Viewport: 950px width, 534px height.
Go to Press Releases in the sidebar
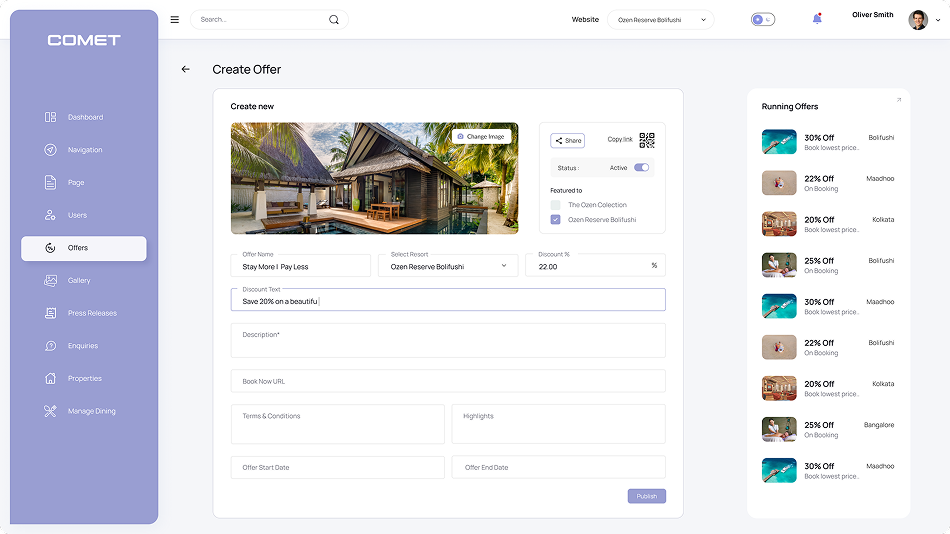[91, 313]
